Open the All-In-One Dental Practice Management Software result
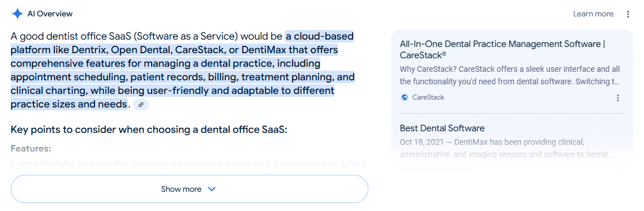The height and width of the screenshot is (211, 644). point(503,49)
